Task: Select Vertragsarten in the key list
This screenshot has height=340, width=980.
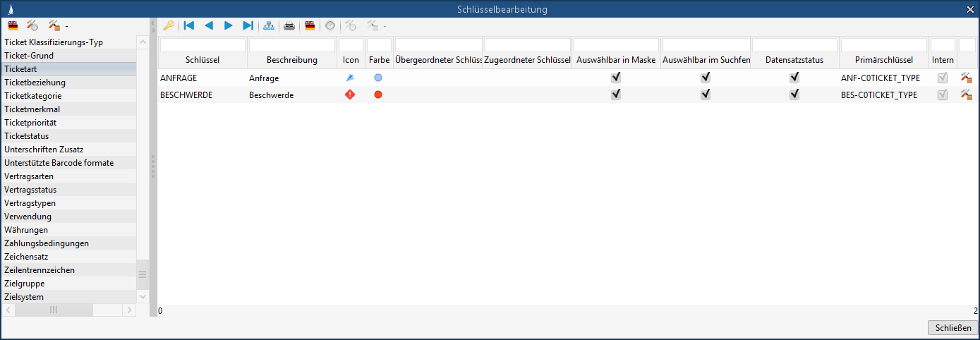Action: (x=29, y=176)
